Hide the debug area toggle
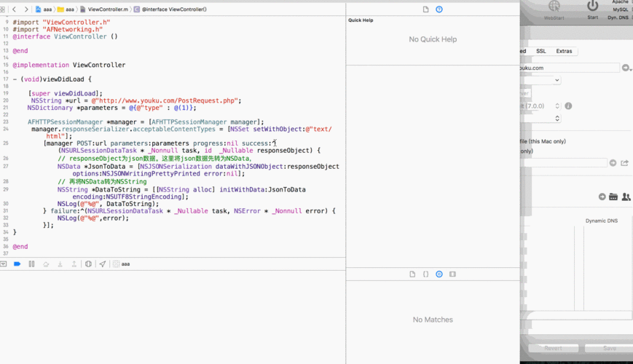This screenshot has height=364, width=633. tap(4, 264)
